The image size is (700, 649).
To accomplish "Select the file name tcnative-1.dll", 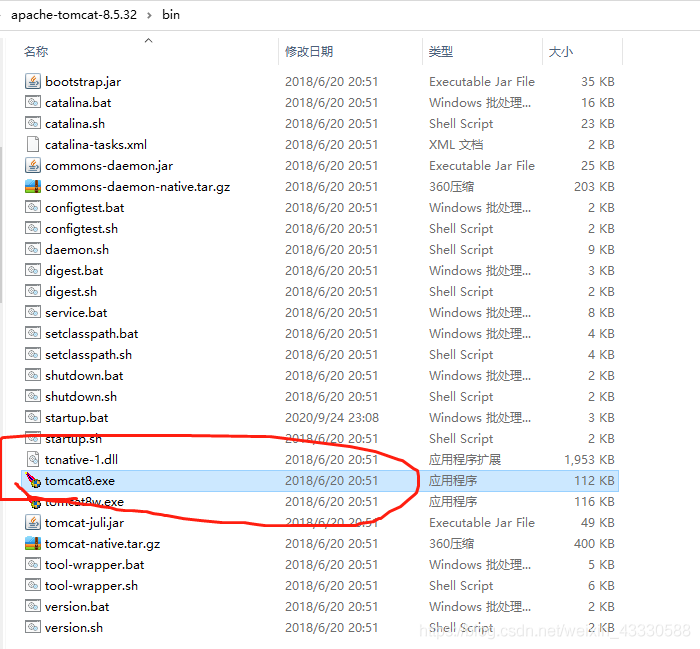I will pyautogui.click(x=81, y=459).
